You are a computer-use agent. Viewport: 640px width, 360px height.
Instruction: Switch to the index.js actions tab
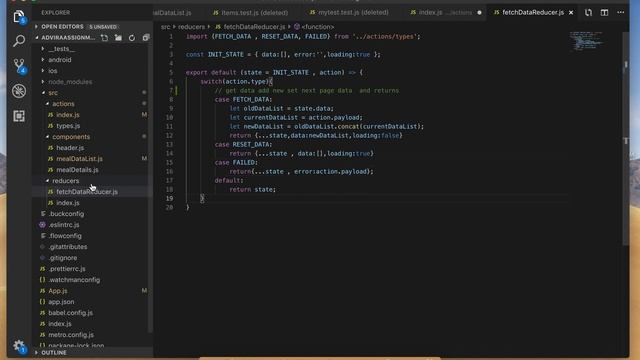(445, 13)
